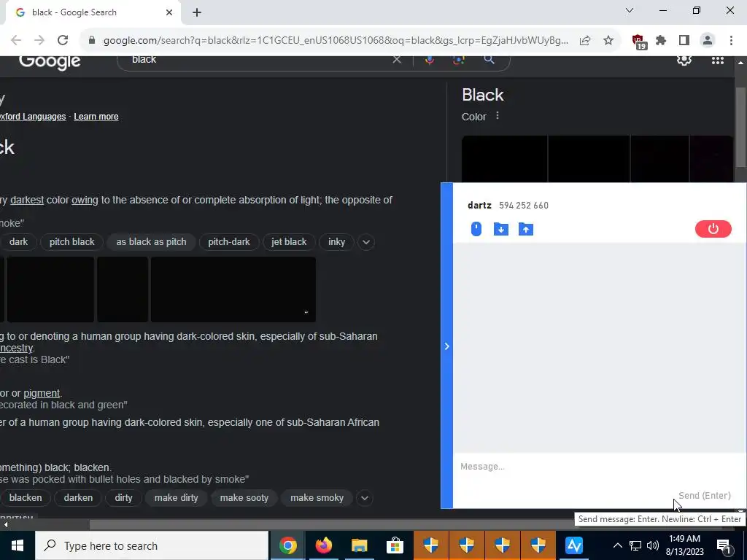Click the magnifier search button
Image resolution: width=747 pixels, height=560 pixels.
click(x=489, y=60)
